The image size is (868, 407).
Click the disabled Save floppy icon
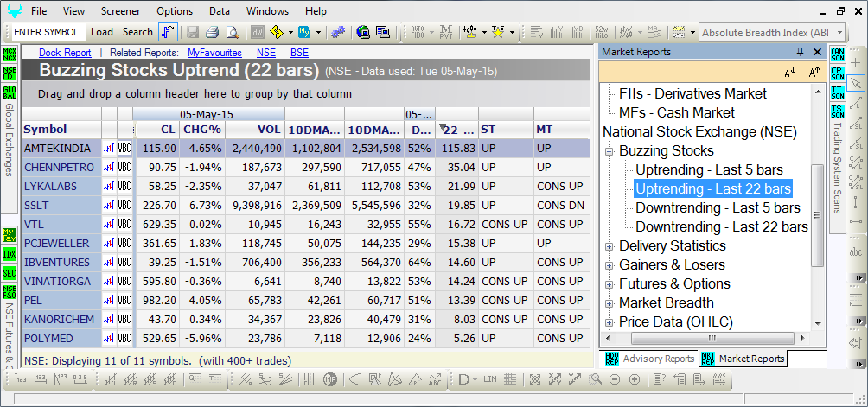193,32
